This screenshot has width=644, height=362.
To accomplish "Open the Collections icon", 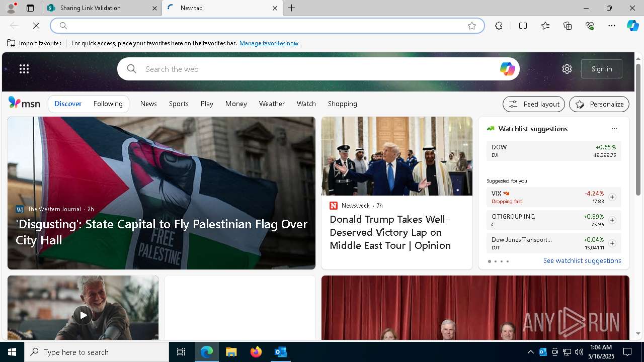I will (568, 26).
